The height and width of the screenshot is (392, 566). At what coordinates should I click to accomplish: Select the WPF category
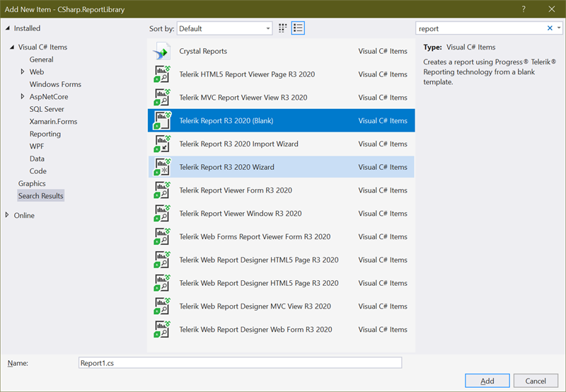coord(37,146)
